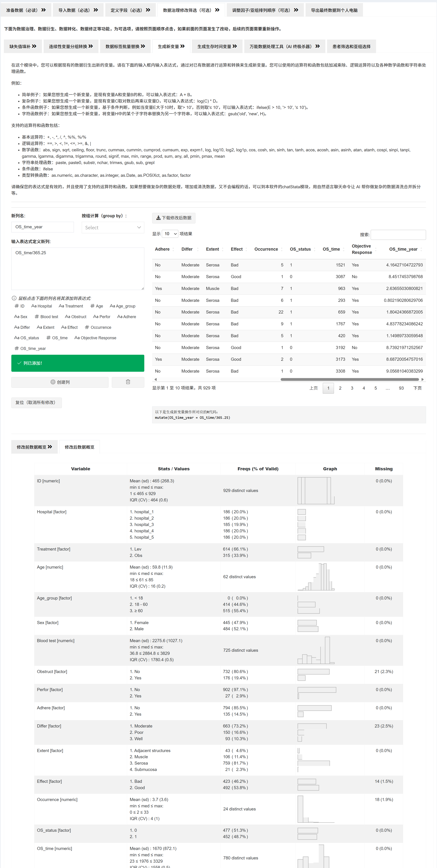Click 复位（取消所有修改） button
The width and height of the screenshot is (437, 868).
pos(36,403)
